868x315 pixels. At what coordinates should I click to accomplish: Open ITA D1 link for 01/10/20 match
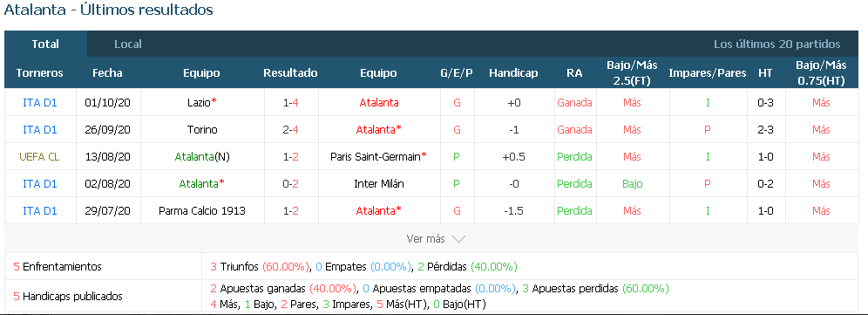click(x=40, y=103)
